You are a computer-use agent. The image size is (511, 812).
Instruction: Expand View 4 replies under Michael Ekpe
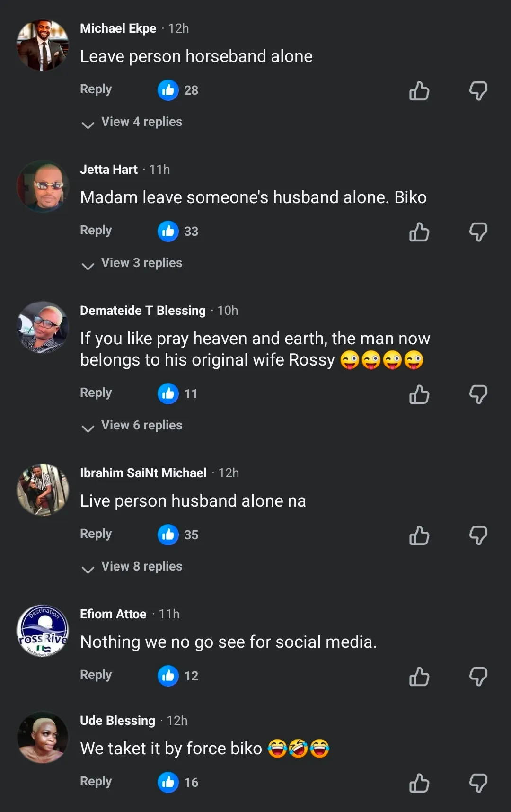click(141, 122)
